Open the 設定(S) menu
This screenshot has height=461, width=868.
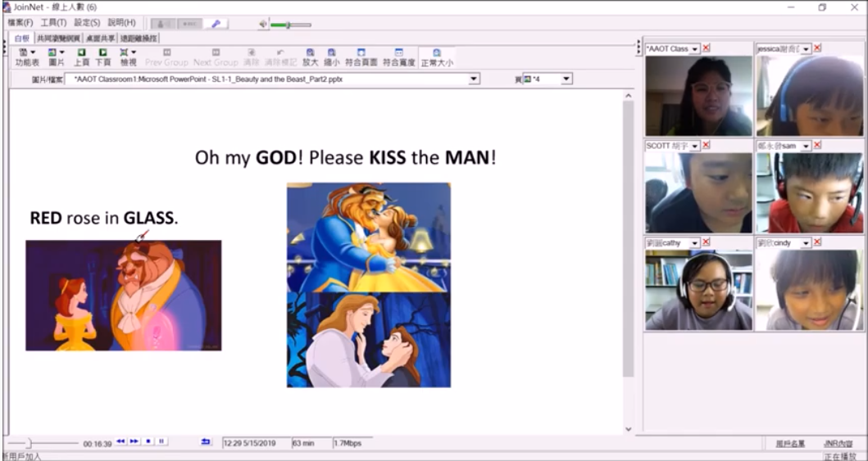(x=87, y=23)
